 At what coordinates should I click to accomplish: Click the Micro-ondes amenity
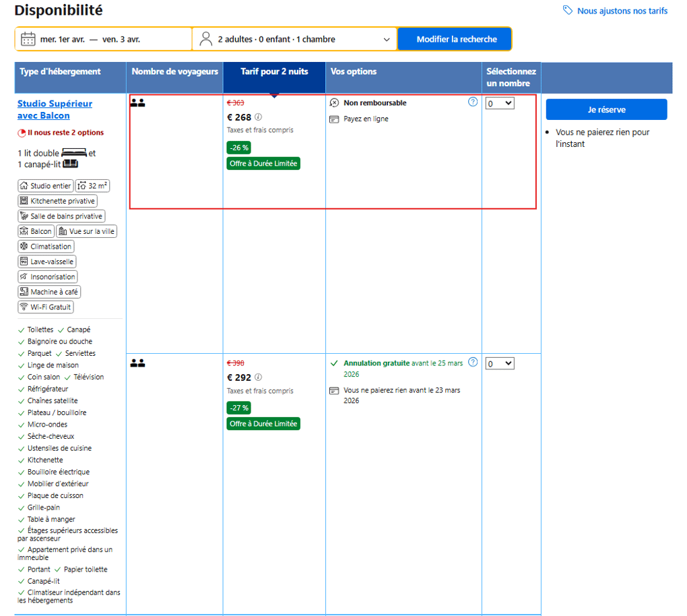tap(47, 425)
